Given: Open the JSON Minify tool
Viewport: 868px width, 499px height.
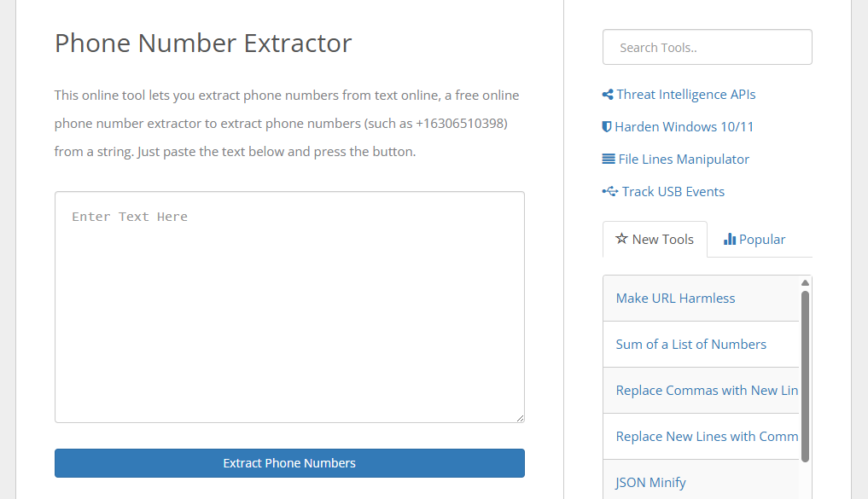Looking at the screenshot, I should tap(650, 482).
